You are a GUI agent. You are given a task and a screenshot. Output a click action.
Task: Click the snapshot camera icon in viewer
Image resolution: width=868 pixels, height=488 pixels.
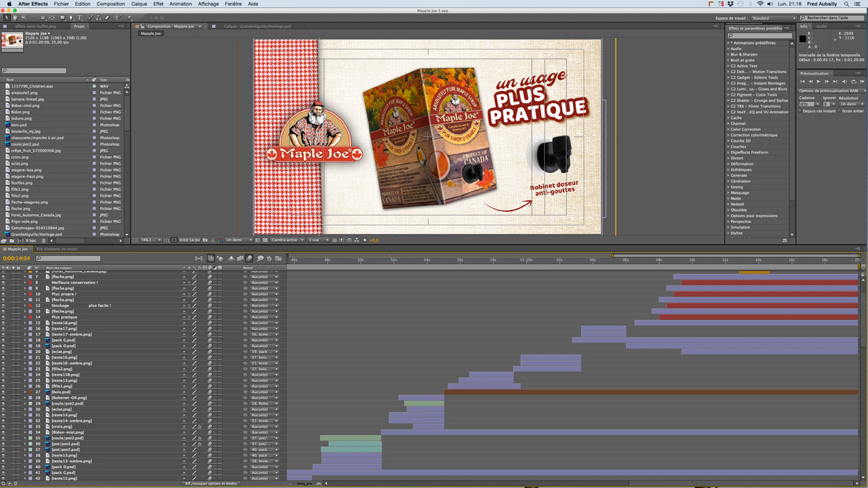(x=205, y=240)
